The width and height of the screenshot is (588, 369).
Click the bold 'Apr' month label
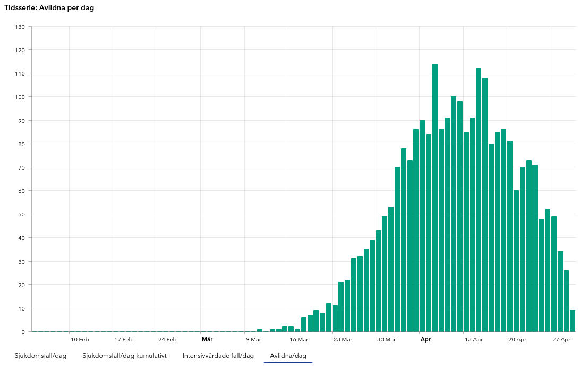(425, 339)
